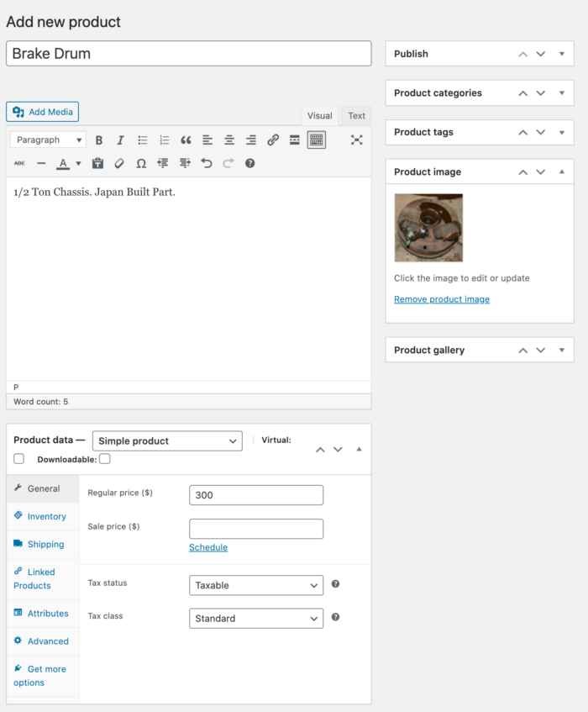Insert a blockquote in the description
The image size is (588, 712).
pos(186,140)
